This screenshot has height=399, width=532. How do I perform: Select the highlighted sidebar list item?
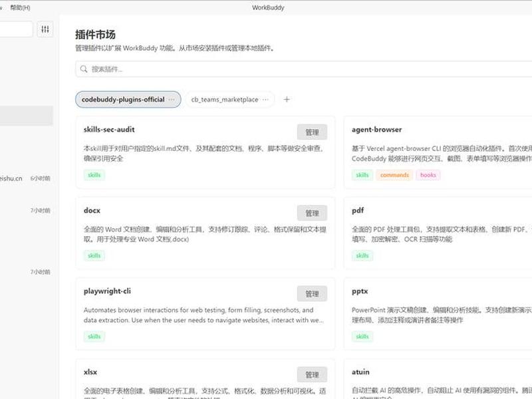click(x=27, y=116)
